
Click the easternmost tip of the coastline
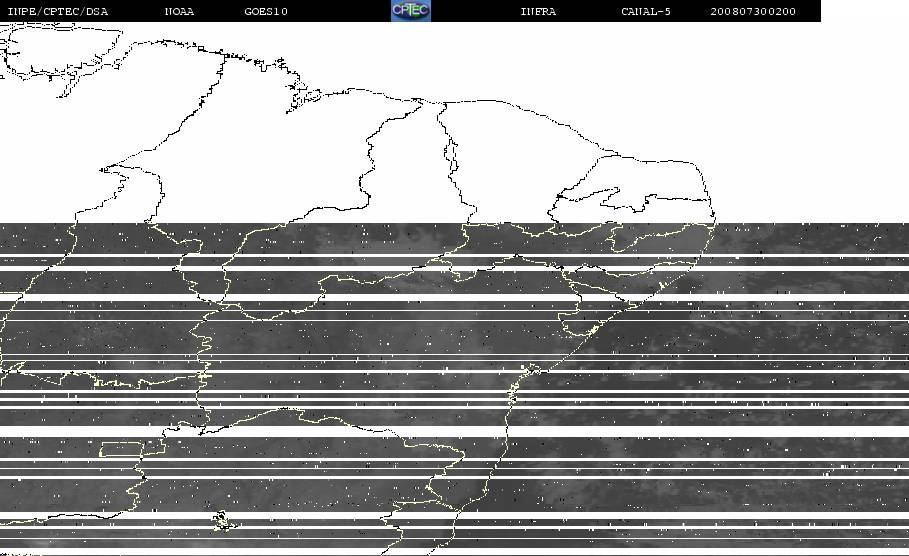coord(714,220)
